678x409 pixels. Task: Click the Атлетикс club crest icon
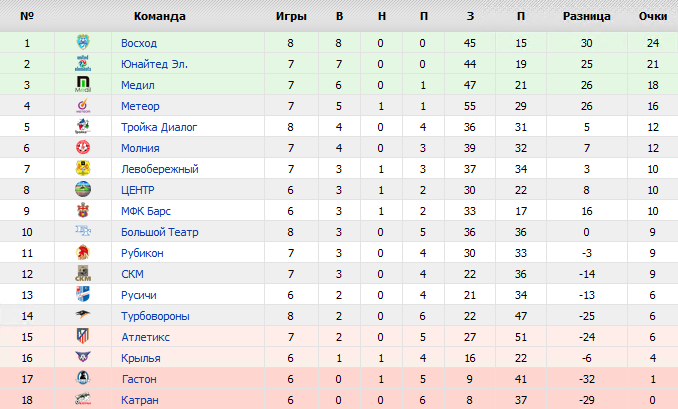click(x=83, y=337)
